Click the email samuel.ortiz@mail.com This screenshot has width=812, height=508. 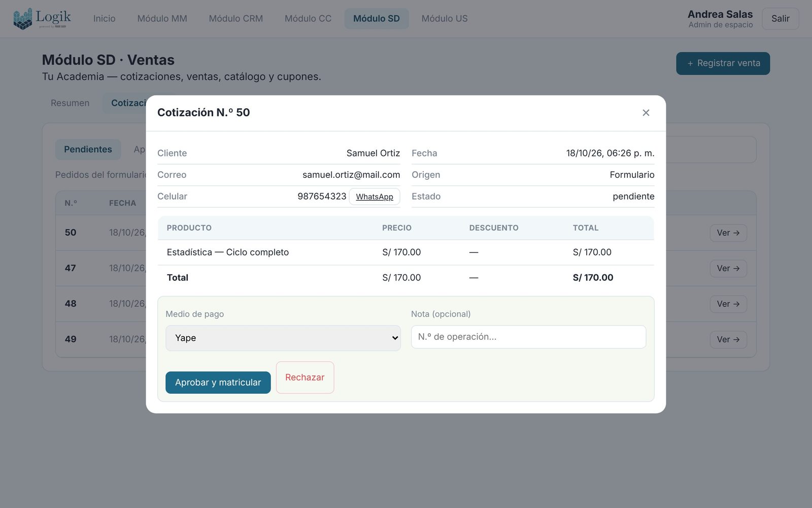pos(351,175)
